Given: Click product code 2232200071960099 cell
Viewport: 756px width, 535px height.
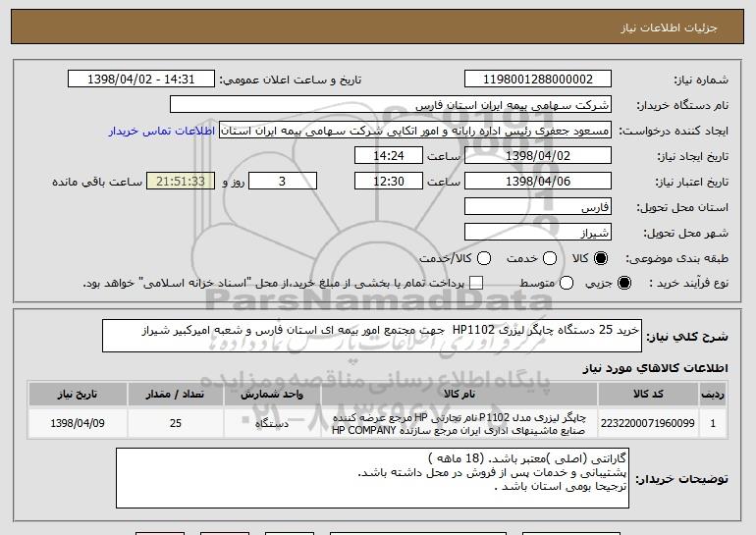Looking at the screenshot, I should pos(648,423).
